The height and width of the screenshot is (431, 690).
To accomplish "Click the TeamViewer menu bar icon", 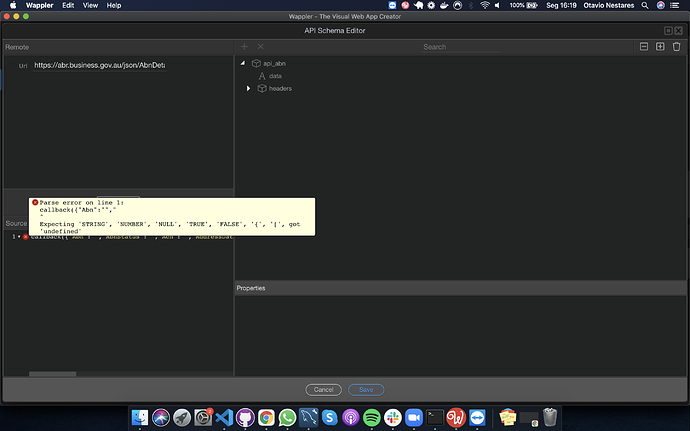I will (392, 5).
